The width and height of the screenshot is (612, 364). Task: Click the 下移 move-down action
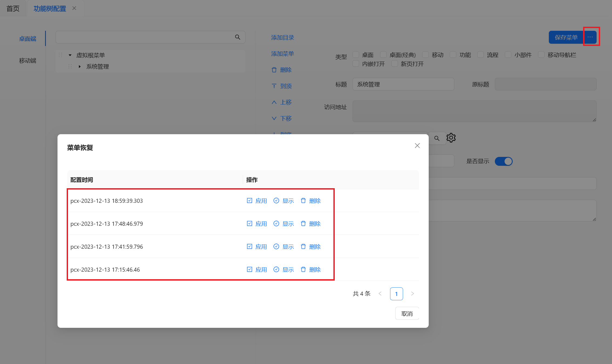[282, 119]
